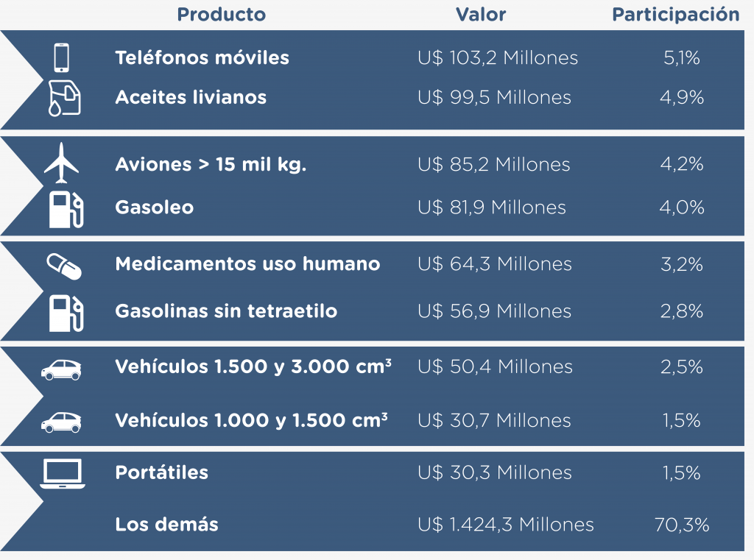Click the Teléfonos móviles product label
Viewport: 754px width, 560px height.
202,58
